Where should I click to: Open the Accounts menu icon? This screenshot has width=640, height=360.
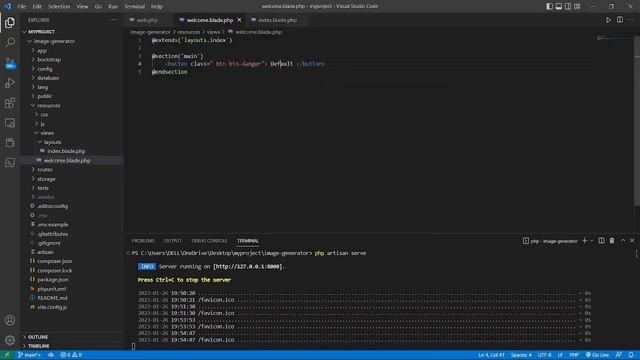tap(10, 320)
